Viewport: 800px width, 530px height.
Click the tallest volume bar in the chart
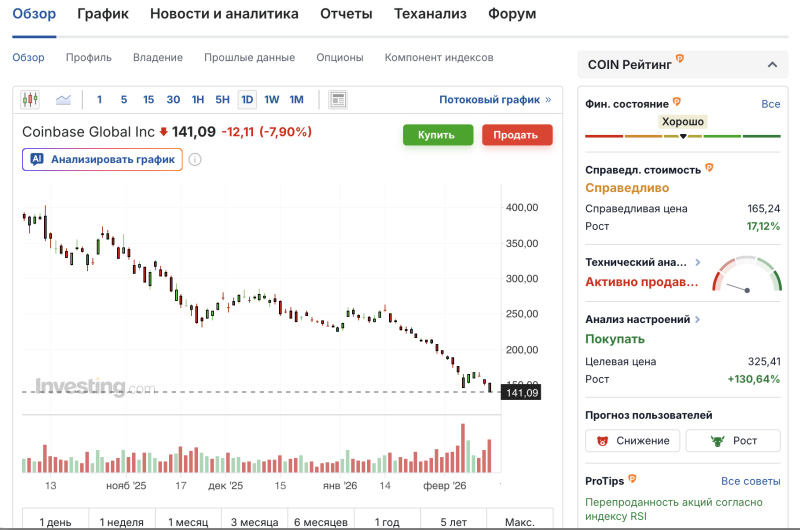pos(463,448)
